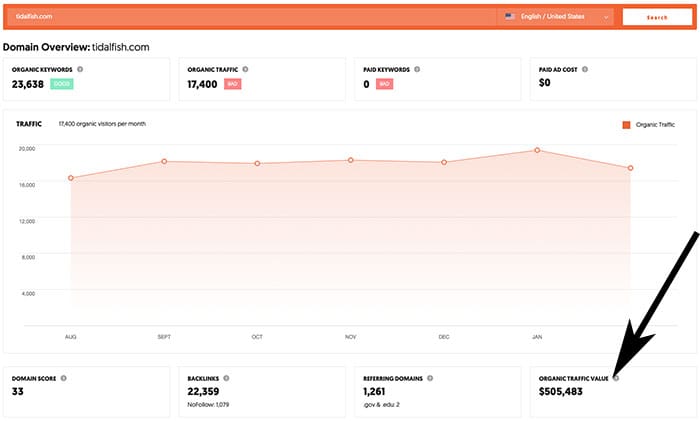Click the BAD badge beside paid keywords 0
This screenshot has width=700, height=421.
coord(384,84)
